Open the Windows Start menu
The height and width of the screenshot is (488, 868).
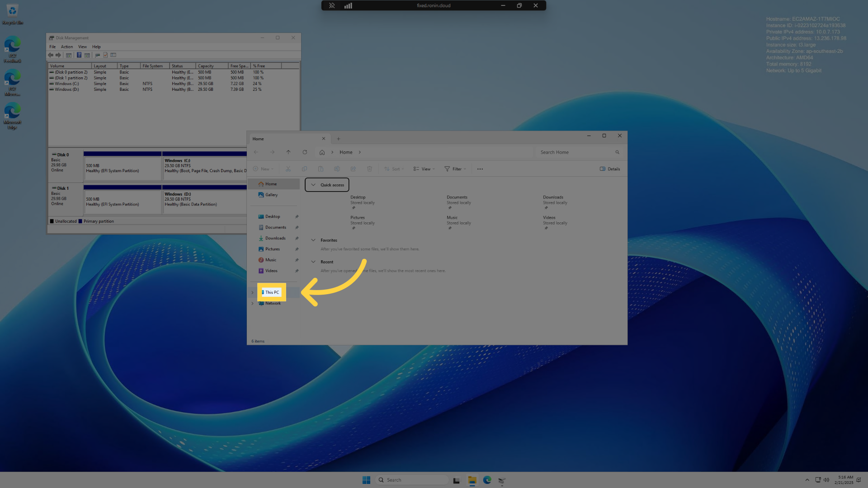tap(366, 480)
